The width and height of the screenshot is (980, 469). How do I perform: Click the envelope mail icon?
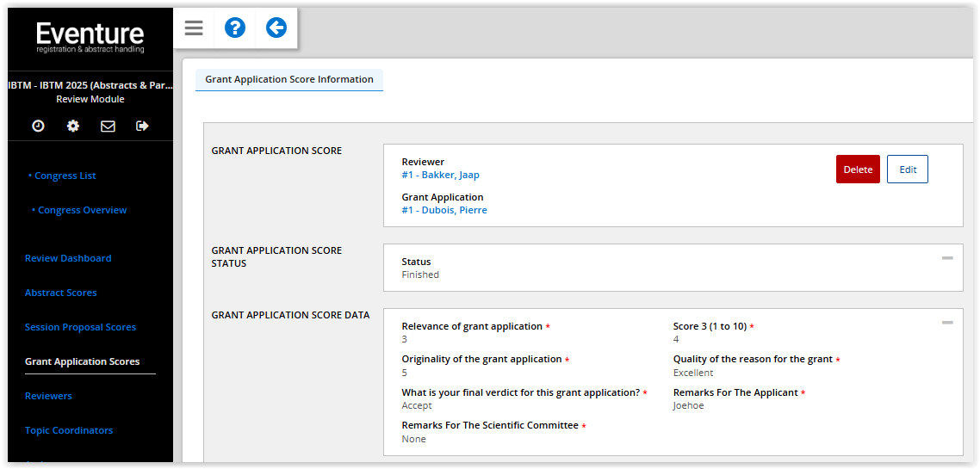click(108, 126)
